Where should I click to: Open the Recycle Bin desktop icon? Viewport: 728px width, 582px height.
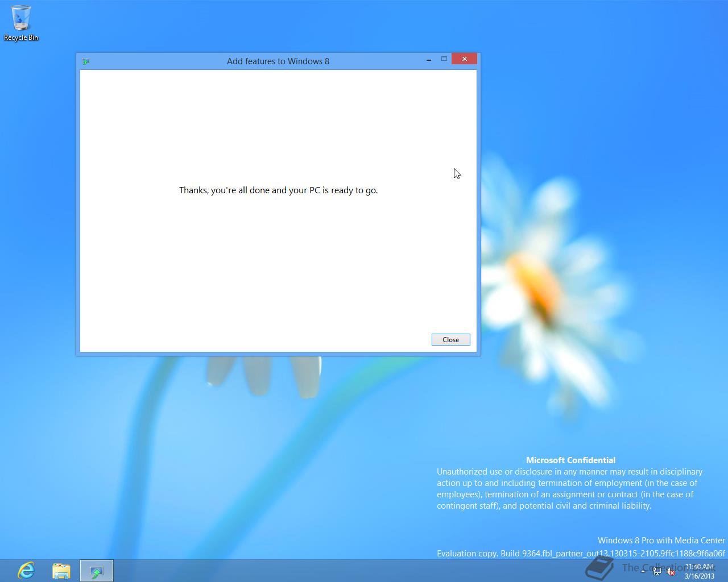point(21,23)
